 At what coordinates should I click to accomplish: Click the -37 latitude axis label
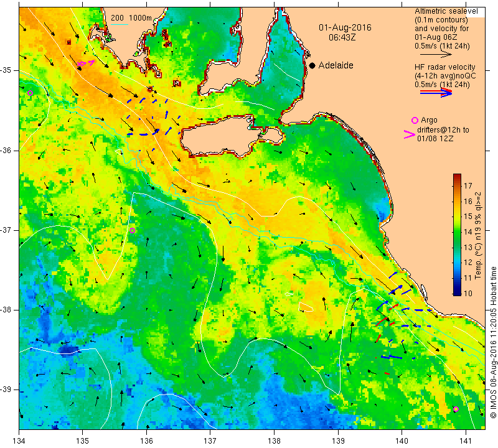pos(6,230)
